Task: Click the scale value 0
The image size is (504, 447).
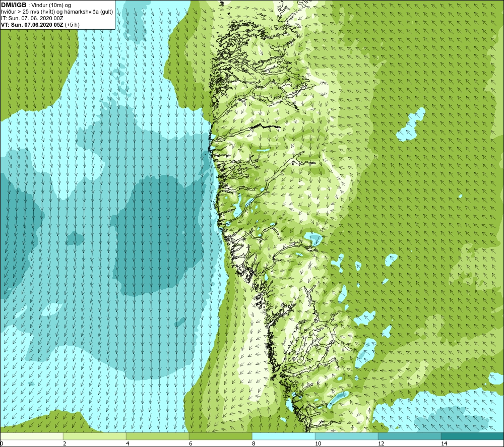Action: click(x=2, y=443)
